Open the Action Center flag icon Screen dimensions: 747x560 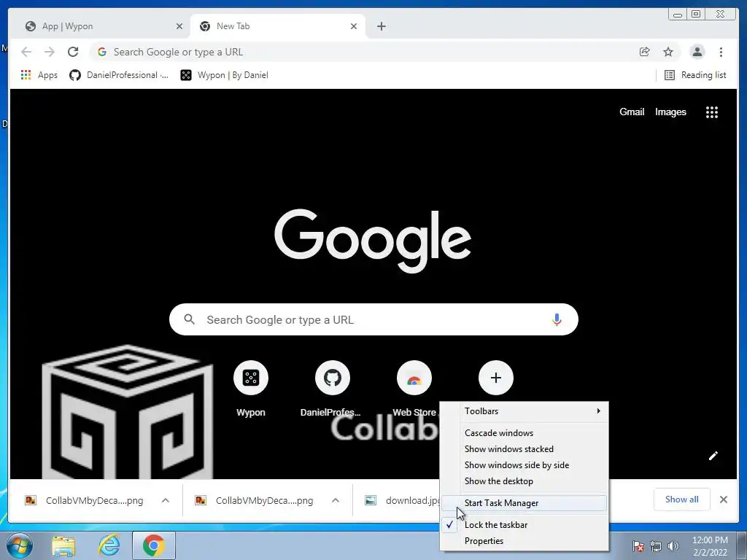tap(638, 546)
